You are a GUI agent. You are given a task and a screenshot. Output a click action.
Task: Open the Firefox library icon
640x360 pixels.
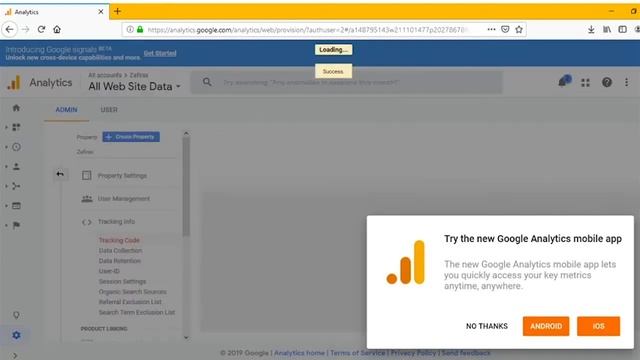pos(607,29)
